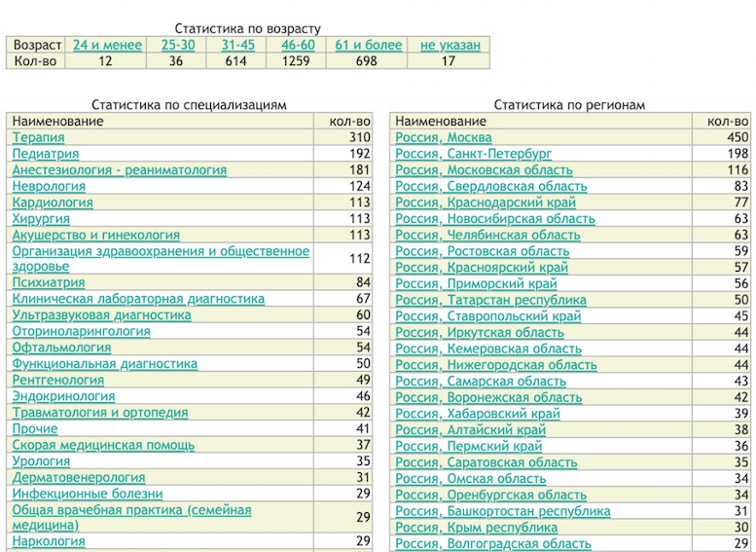Click the count '310' for Терапия
The width and height of the screenshot is (756, 552).
(x=360, y=137)
